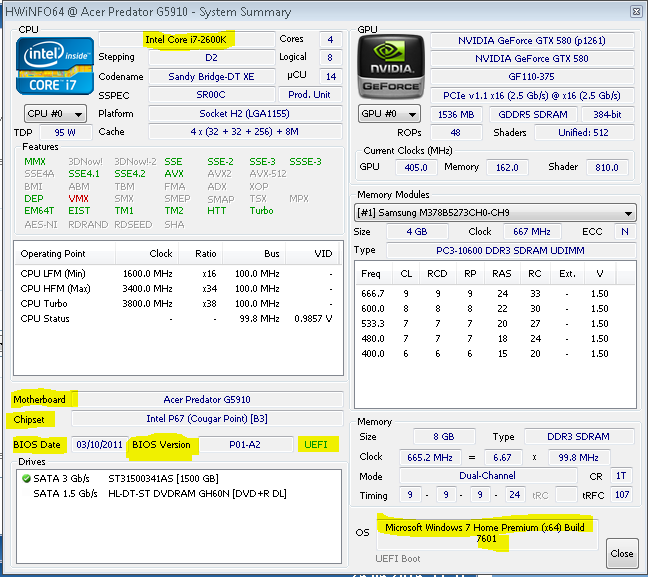Viewport: 648px width, 577px height.
Task: Click the memory clock 665.2 MHz
Action: (x=430, y=458)
